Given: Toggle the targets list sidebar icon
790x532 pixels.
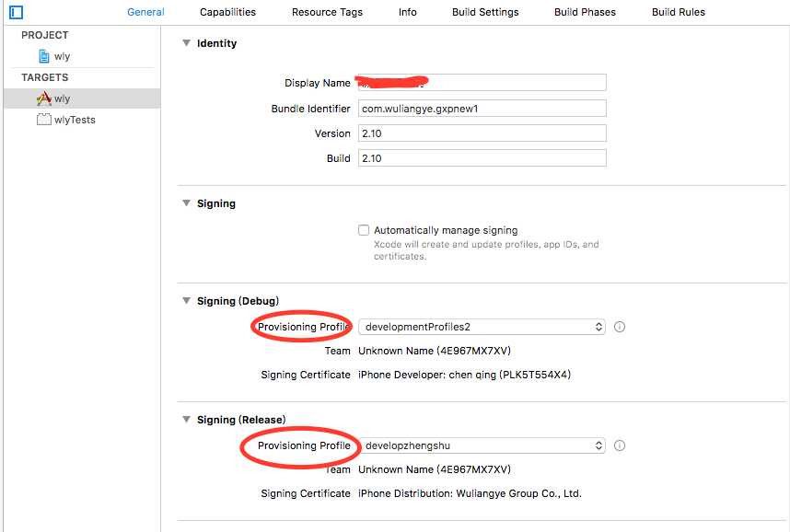Looking at the screenshot, I should [17, 12].
